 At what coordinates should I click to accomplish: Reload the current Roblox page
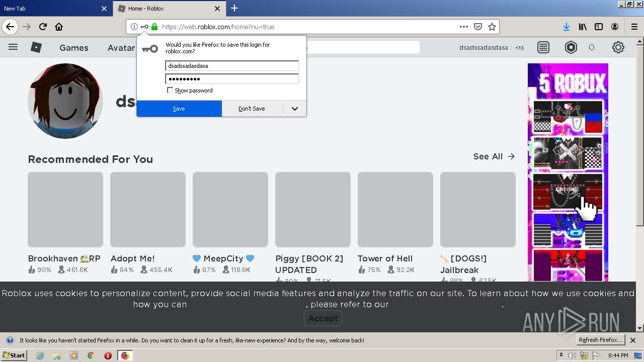(43, 27)
